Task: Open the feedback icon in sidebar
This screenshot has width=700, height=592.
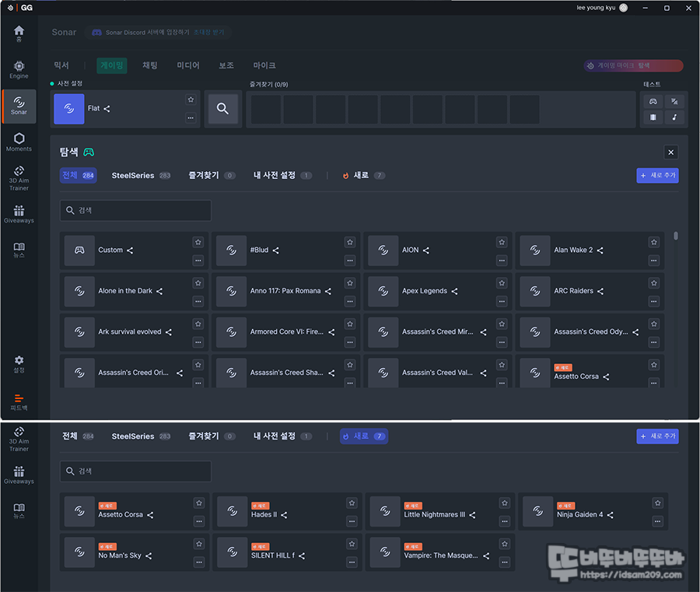Action: 19,402
